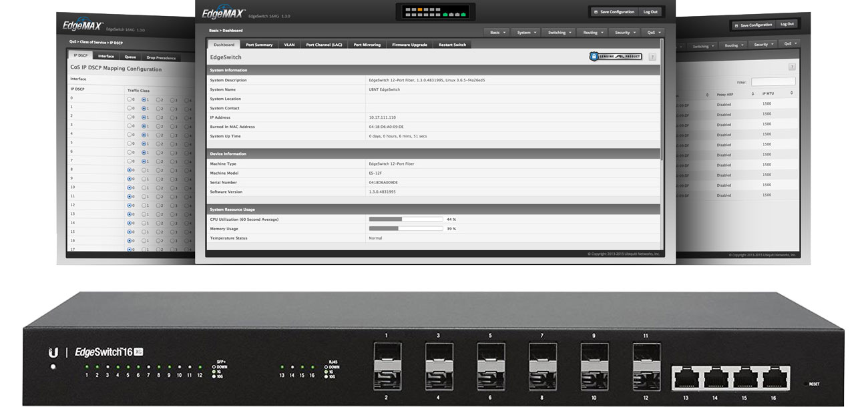Click the System Name value UBNT EdgeSwitch
The width and height of the screenshot is (868, 407).
coord(385,89)
